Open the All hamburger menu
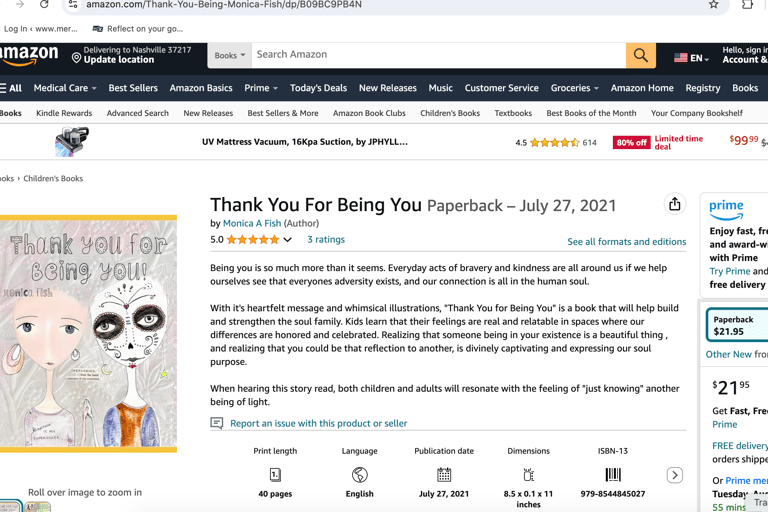The image size is (768, 512). coord(11,88)
